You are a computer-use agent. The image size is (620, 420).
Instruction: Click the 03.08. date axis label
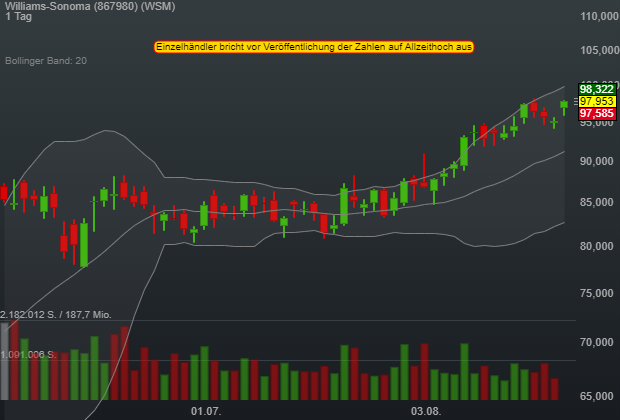tap(426, 411)
